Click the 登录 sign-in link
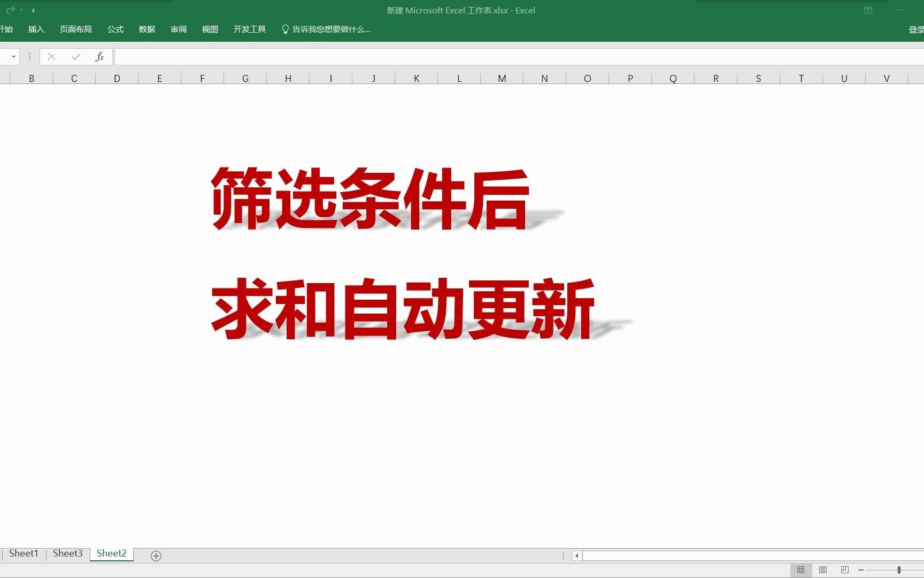 point(916,29)
